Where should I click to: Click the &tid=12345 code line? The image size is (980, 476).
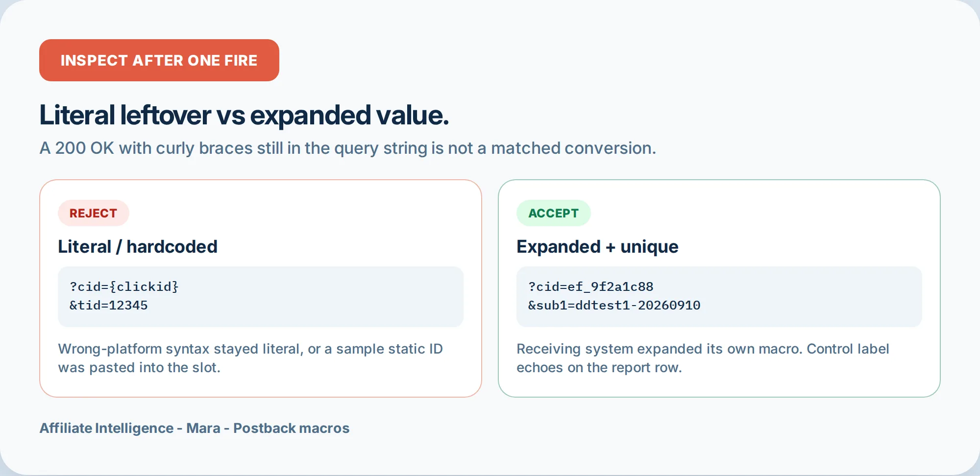click(108, 305)
